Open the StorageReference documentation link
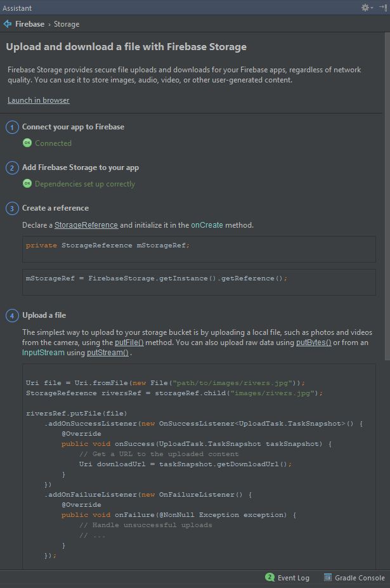Screen dimensions: 390x588 [86, 225]
